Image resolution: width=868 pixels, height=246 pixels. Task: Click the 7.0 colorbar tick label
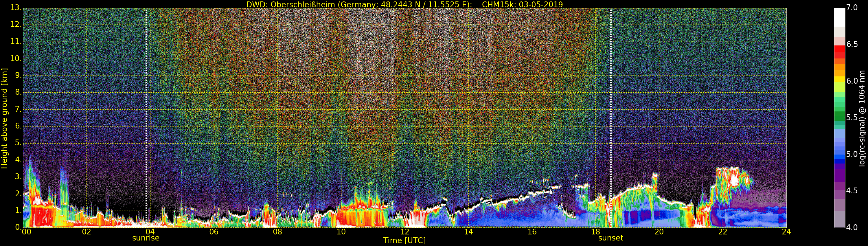click(852, 8)
